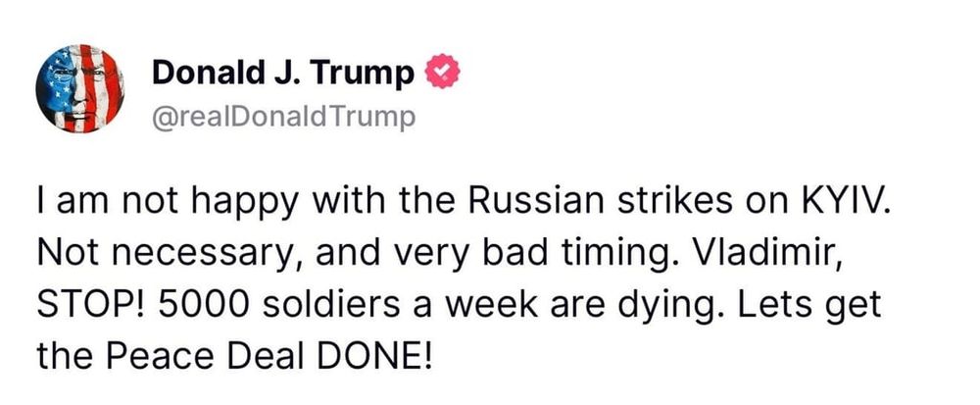Open Donald J. Trump display name
Screen dimensions: 980x405
pyautogui.click(x=283, y=74)
